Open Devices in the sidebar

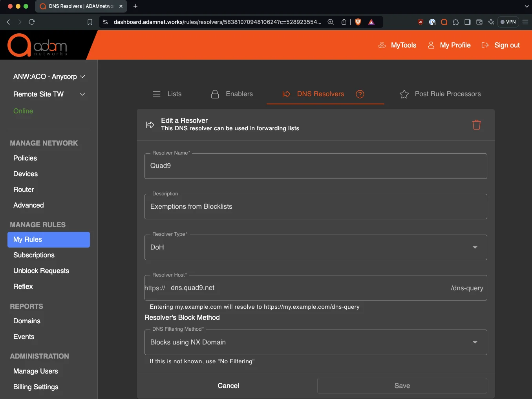point(26,174)
